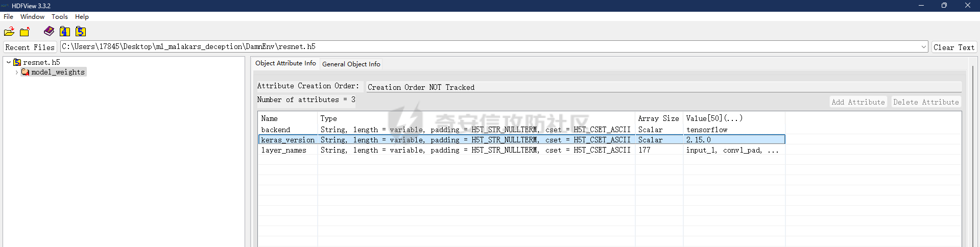Open the File menu

point(9,17)
